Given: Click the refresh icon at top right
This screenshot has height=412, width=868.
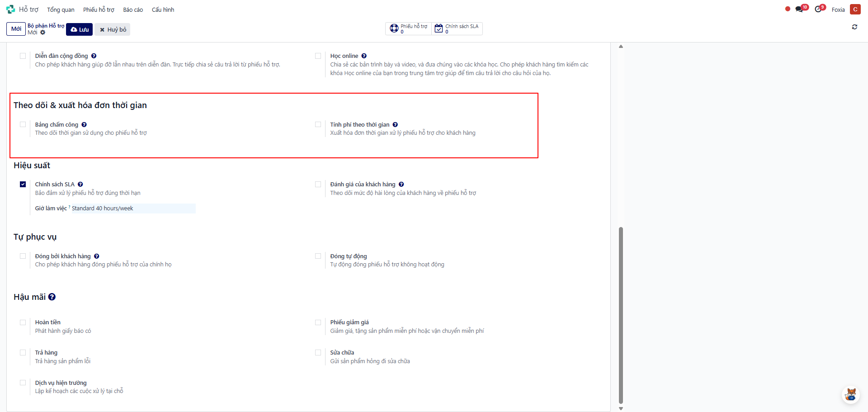Looking at the screenshot, I should (854, 27).
